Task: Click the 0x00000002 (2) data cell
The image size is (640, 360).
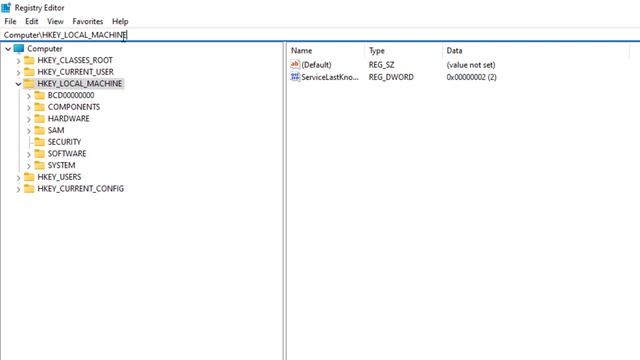Action: coord(471,77)
